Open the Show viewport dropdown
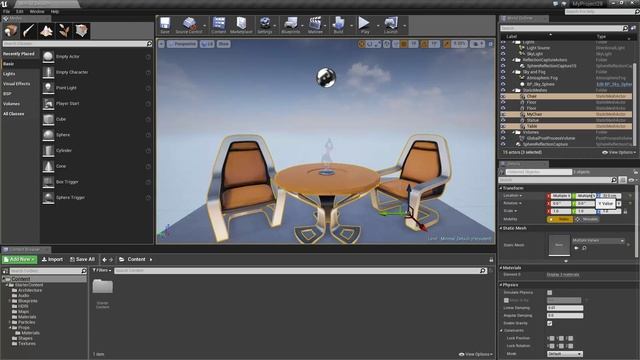This screenshot has width=640, height=360. [x=224, y=44]
